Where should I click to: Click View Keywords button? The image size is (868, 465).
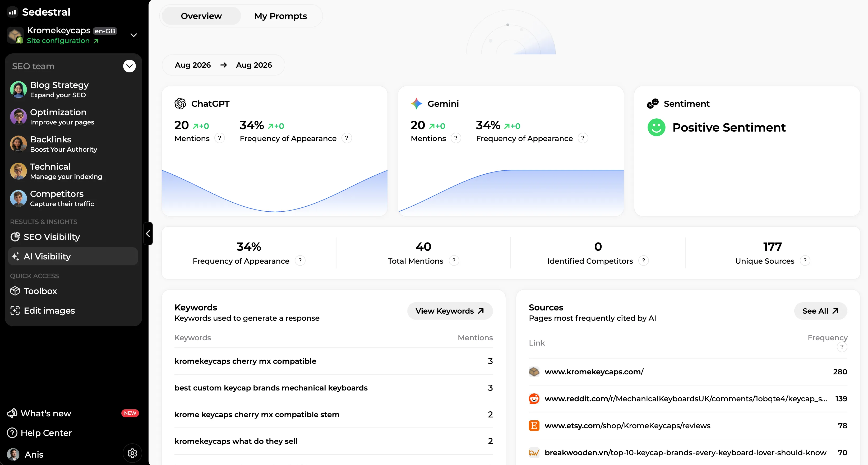450,311
